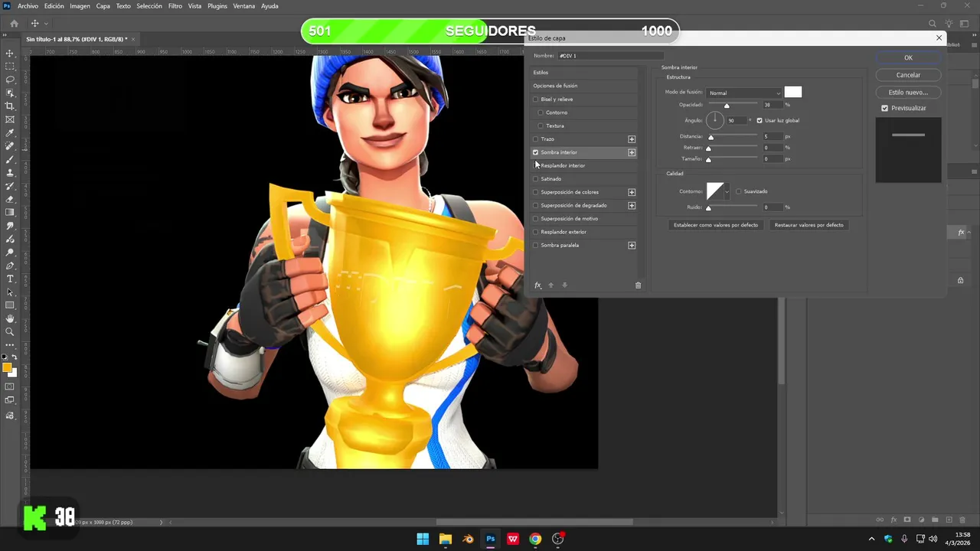Click the new adjustment layer icon

tap(921, 520)
